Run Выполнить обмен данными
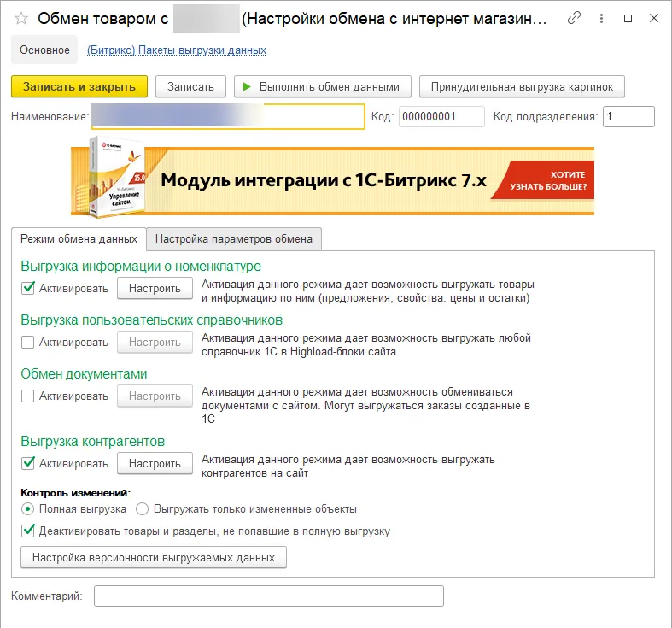The image size is (672, 628). 323,86
